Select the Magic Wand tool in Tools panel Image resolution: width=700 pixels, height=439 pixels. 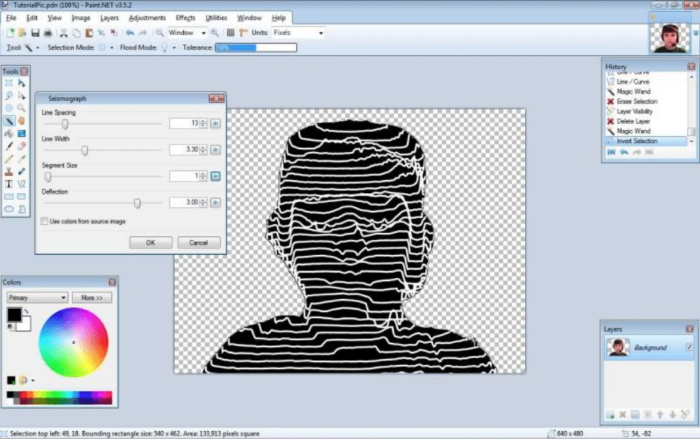coord(8,121)
